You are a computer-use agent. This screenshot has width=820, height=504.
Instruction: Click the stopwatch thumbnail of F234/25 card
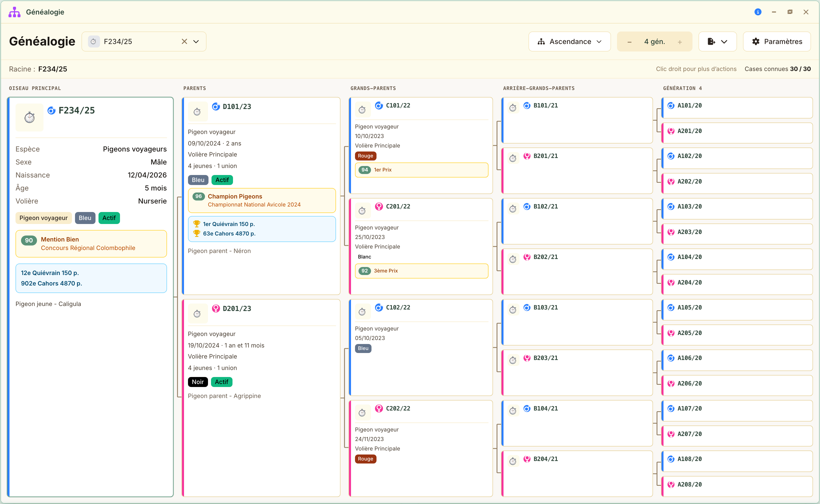click(x=29, y=117)
